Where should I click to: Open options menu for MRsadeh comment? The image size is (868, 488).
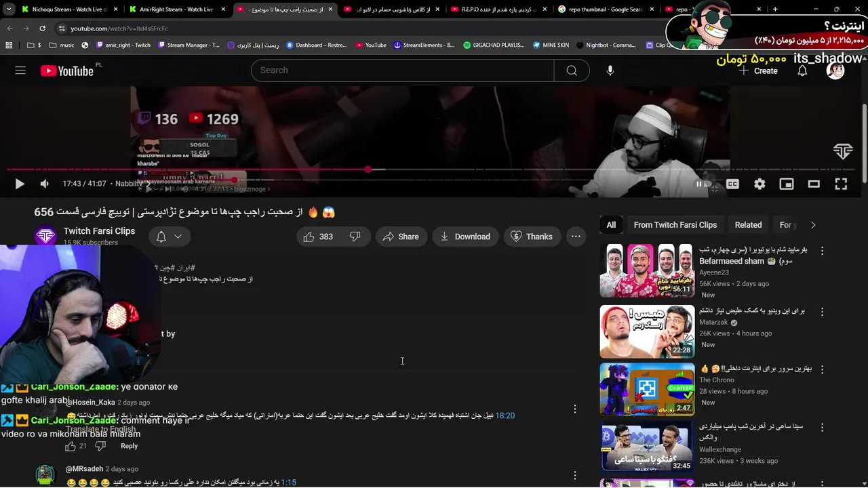575,475
